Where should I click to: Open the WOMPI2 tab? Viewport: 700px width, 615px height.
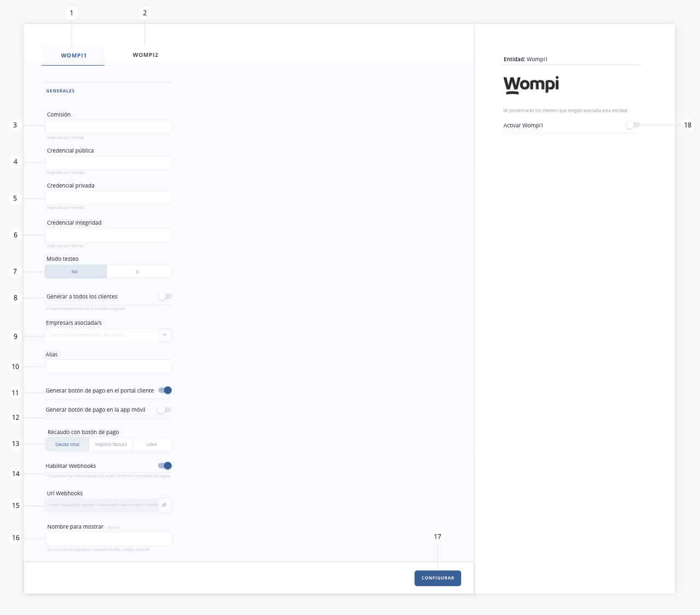(145, 55)
